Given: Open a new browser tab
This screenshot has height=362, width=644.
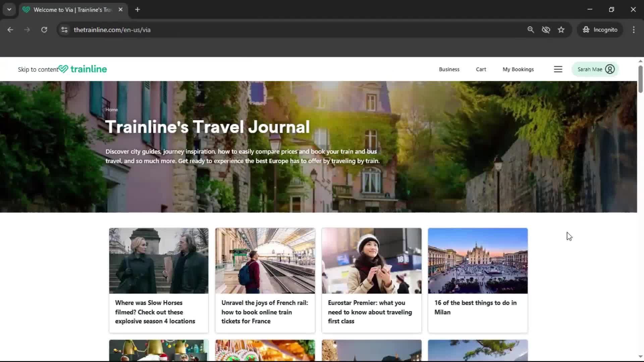Looking at the screenshot, I should point(137,10).
